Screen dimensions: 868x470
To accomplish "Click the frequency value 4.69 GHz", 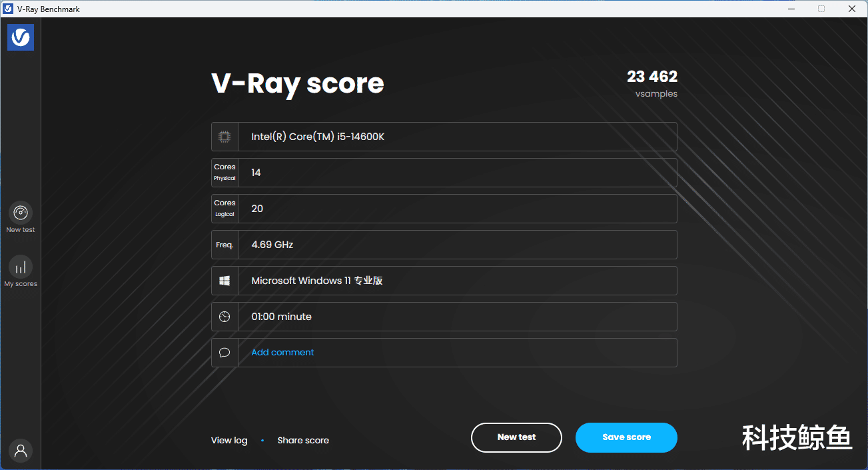I will click(x=272, y=245).
